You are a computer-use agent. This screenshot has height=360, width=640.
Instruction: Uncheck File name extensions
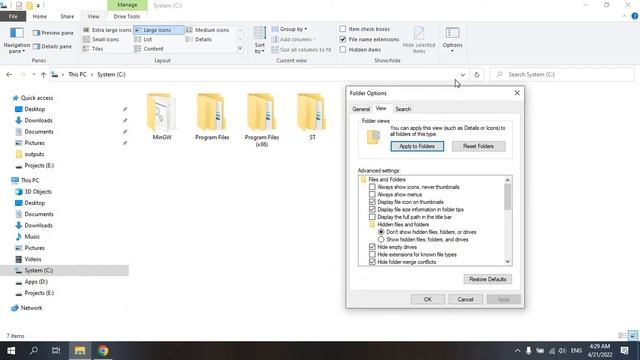pyautogui.click(x=342, y=39)
